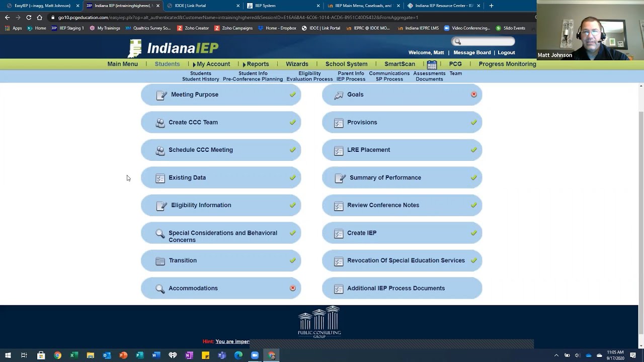
Task: Select the Pre-Conference Planning sub-tab
Action: 253,79
